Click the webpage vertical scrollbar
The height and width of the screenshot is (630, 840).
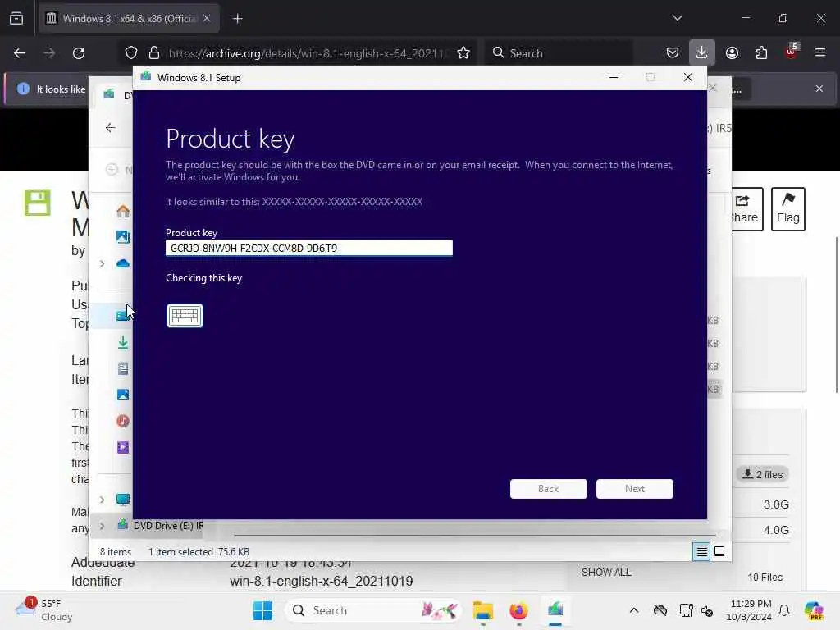point(836,314)
